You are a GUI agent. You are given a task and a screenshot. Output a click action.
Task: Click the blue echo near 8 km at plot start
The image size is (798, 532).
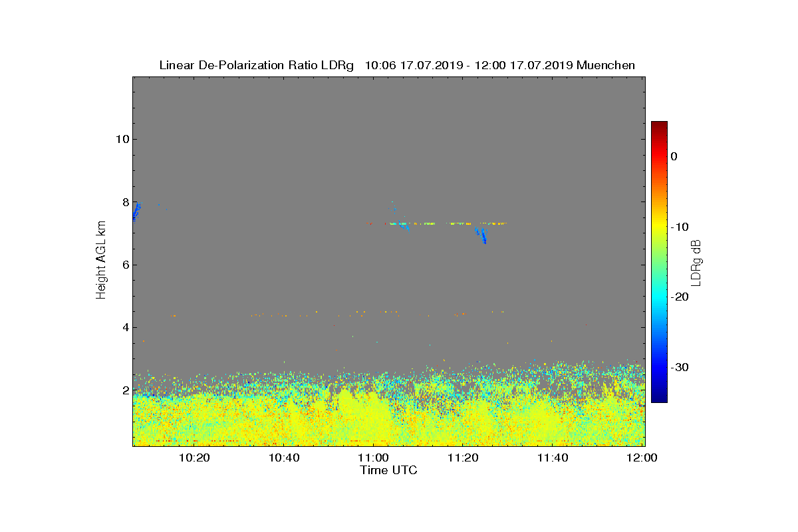click(x=136, y=211)
